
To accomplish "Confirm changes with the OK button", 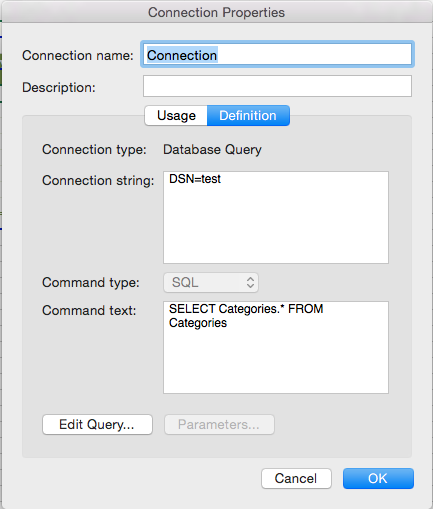I will click(x=378, y=478).
